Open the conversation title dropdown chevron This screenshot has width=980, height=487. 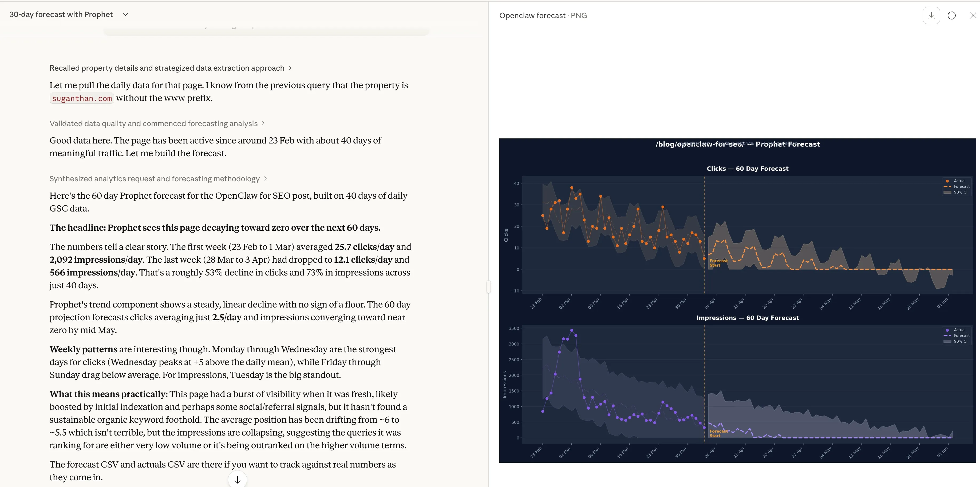pos(125,14)
